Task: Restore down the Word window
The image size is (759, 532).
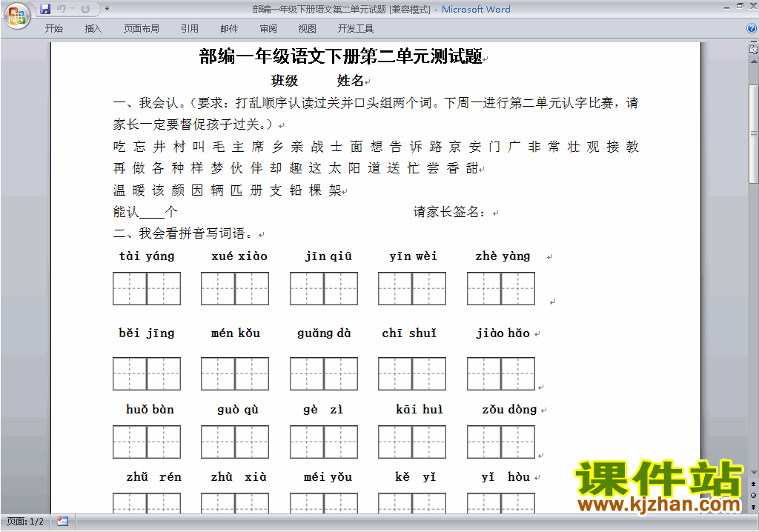Action: (x=740, y=6)
